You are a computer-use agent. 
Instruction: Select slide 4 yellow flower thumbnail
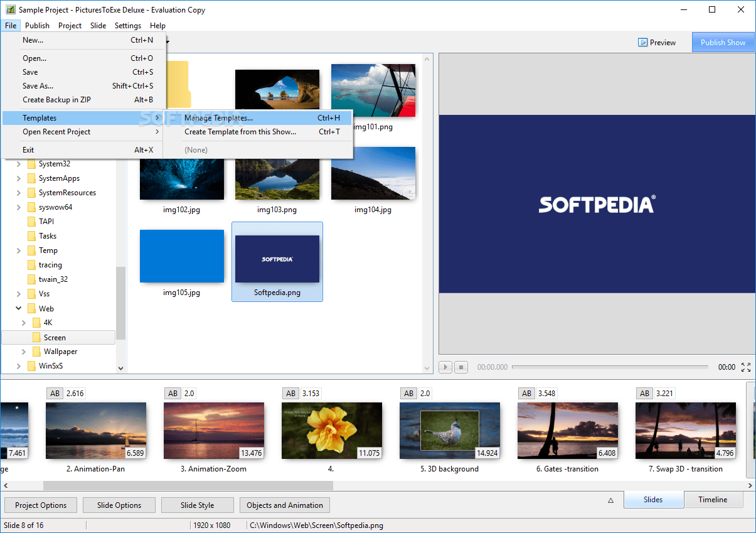click(x=332, y=431)
